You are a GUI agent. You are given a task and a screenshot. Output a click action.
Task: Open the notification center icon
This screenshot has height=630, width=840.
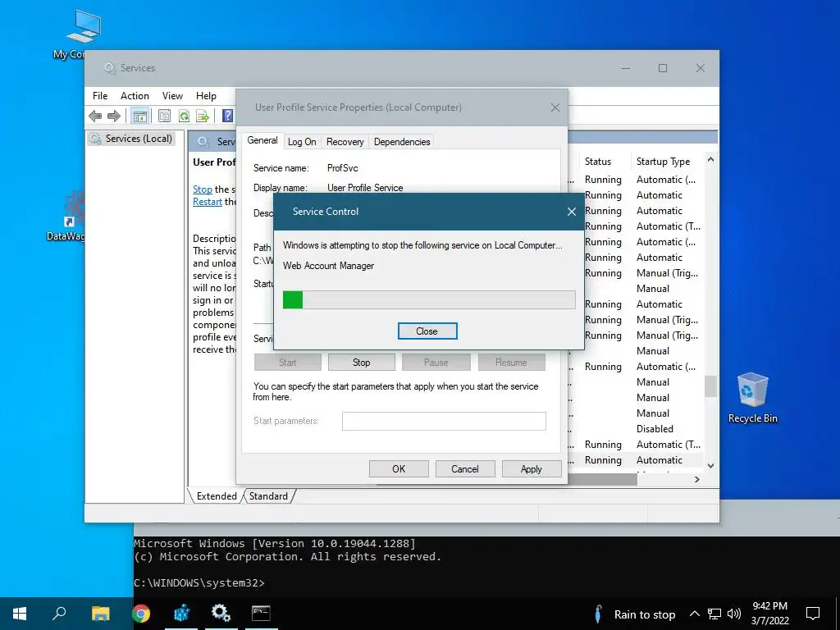point(813,614)
